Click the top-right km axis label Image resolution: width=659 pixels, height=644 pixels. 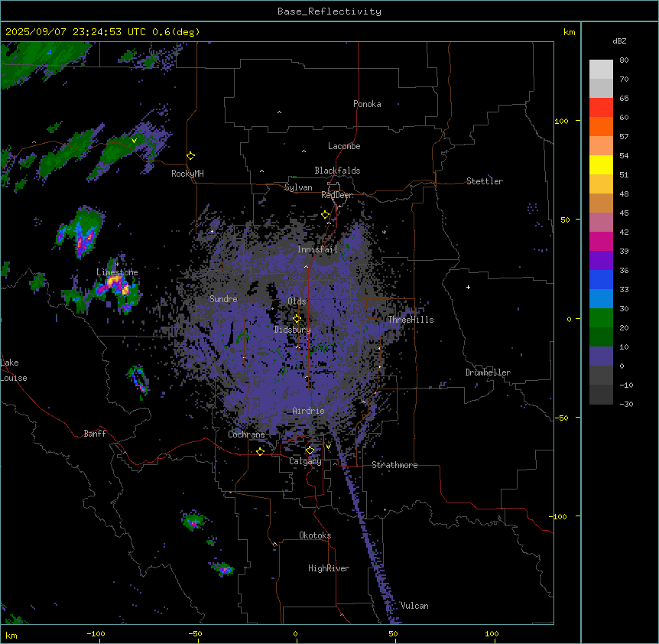coord(569,32)
